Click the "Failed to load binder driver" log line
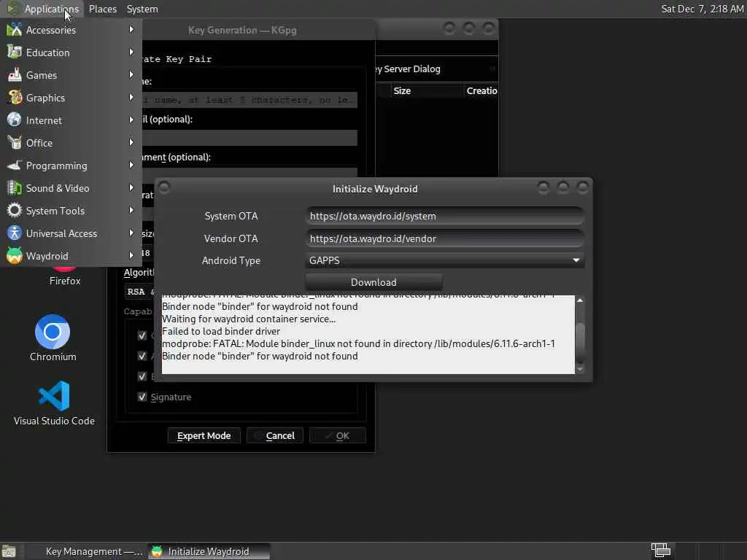Screen dimensions: 747x560 pyautogui.click(x=221, y=331)
